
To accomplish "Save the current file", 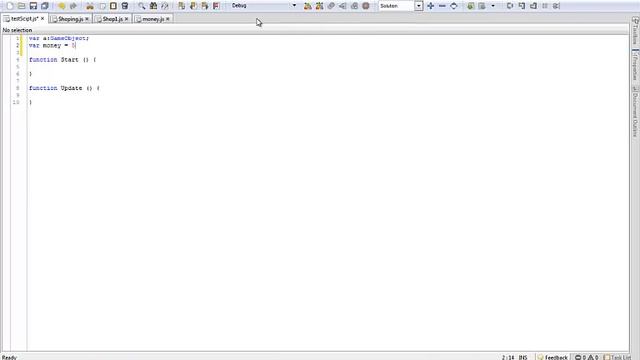I will coord(33,6).
